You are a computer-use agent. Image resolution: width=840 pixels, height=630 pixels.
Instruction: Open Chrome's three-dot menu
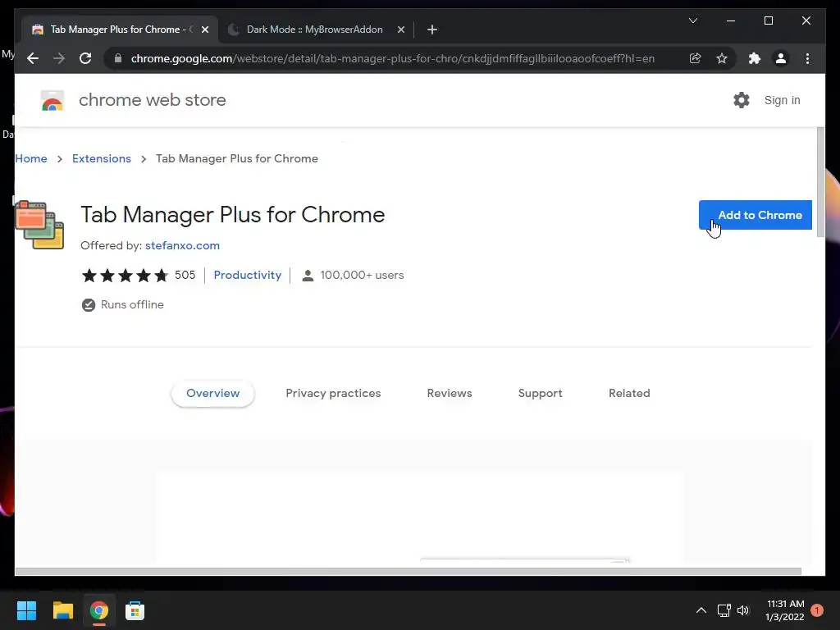tap(807, 58)
